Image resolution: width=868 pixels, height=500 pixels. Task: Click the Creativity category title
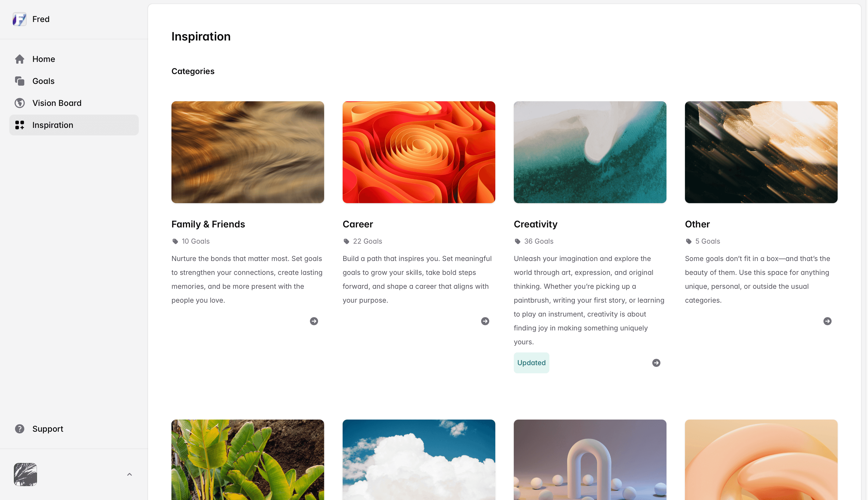coord(535,224)
